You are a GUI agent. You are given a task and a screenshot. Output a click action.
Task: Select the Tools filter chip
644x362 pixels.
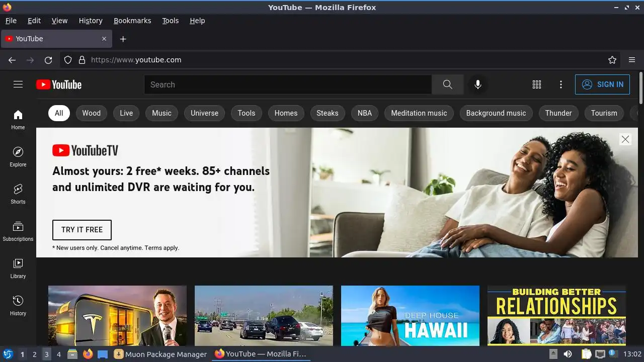click(x=247, y=113)
